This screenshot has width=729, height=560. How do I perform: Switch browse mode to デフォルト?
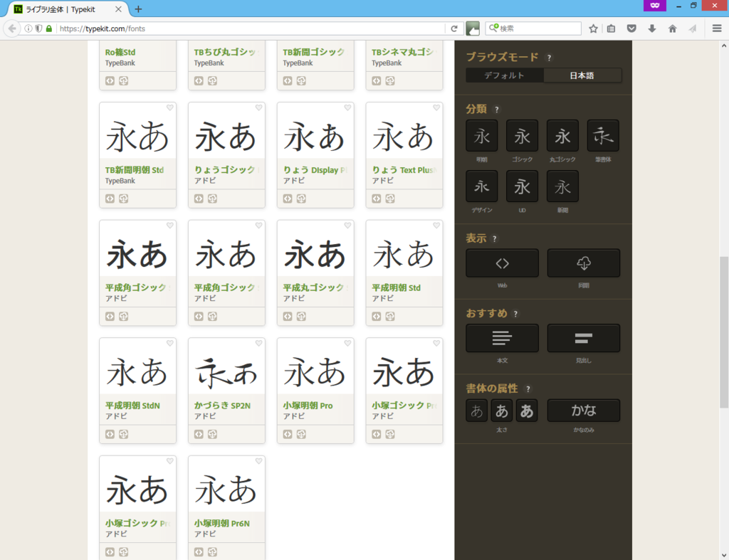click(505, 75)
